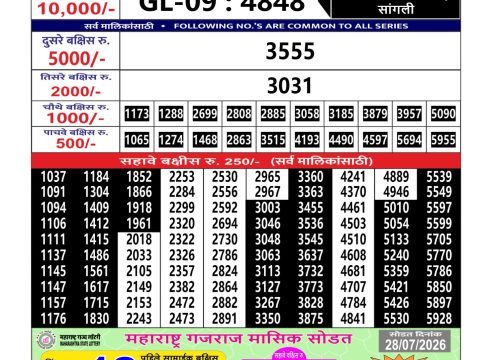The width and height of the screenshot is (480, 360).
Task: Click sixth prize number 5928
Action: pyautogui.click(x=439, y=318)
